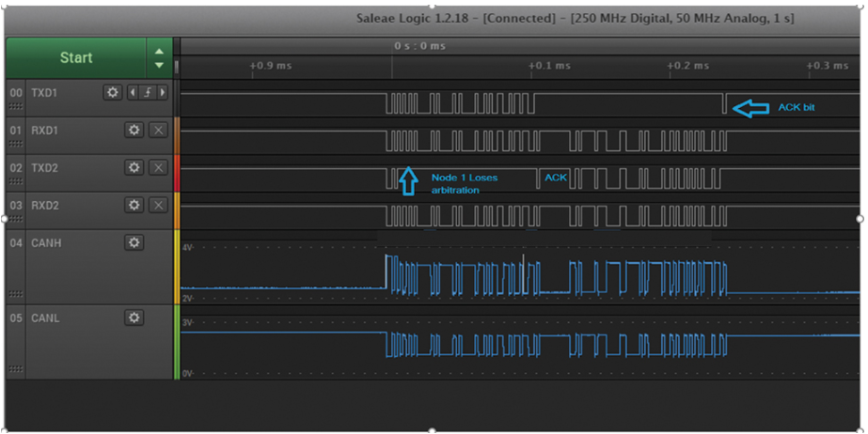Open settings gear for RXD1 channel

pos(134,130)
